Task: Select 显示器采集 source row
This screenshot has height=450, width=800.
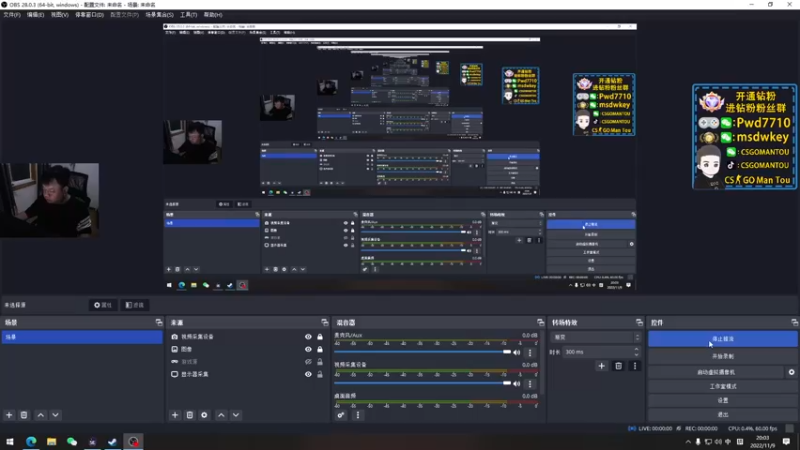Action: 247,374
